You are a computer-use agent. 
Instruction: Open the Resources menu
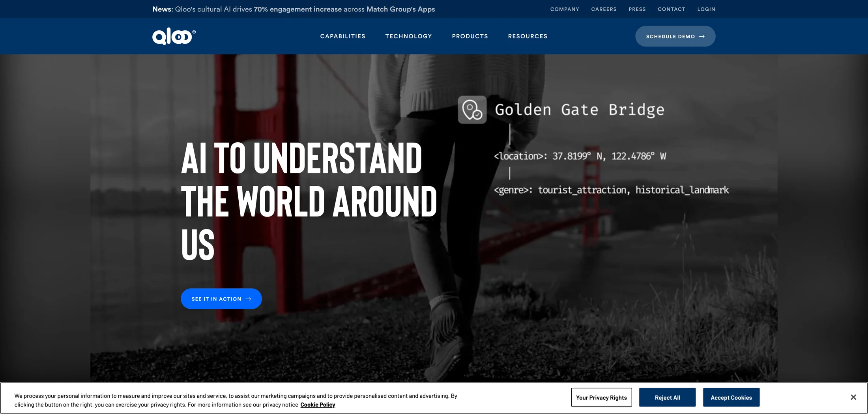528,36
